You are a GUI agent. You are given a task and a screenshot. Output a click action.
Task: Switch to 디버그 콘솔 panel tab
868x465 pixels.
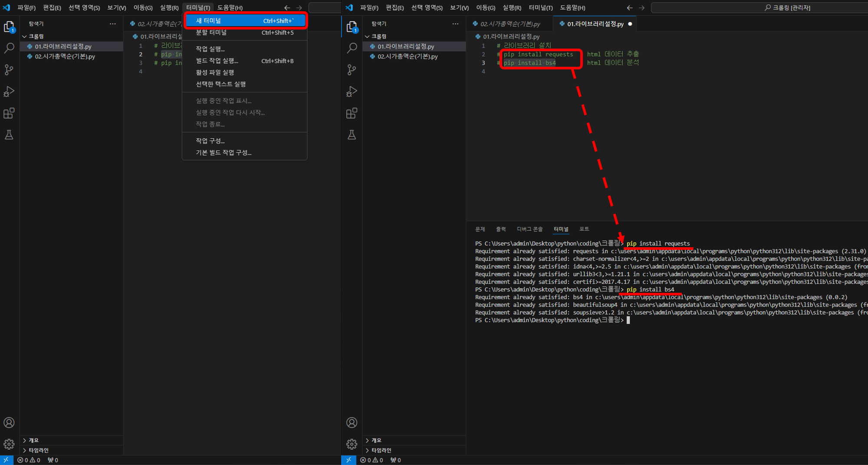click(x=530, y=229)
